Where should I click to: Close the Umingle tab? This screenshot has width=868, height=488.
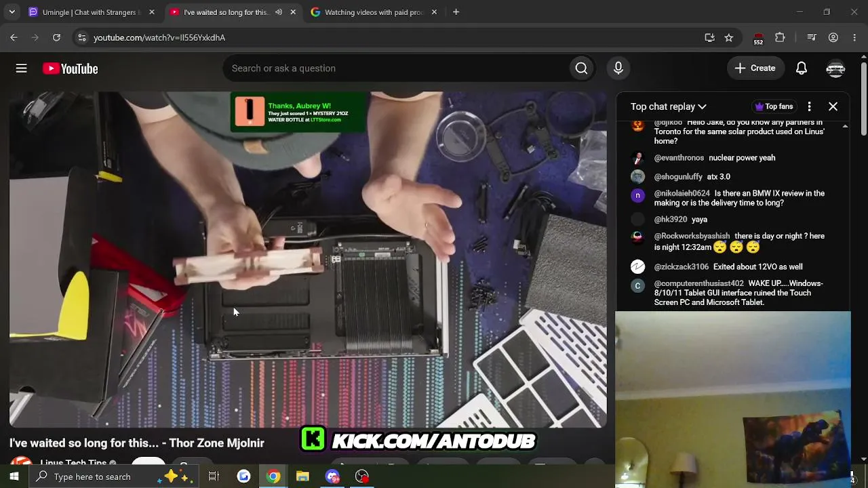coord(152,12)
